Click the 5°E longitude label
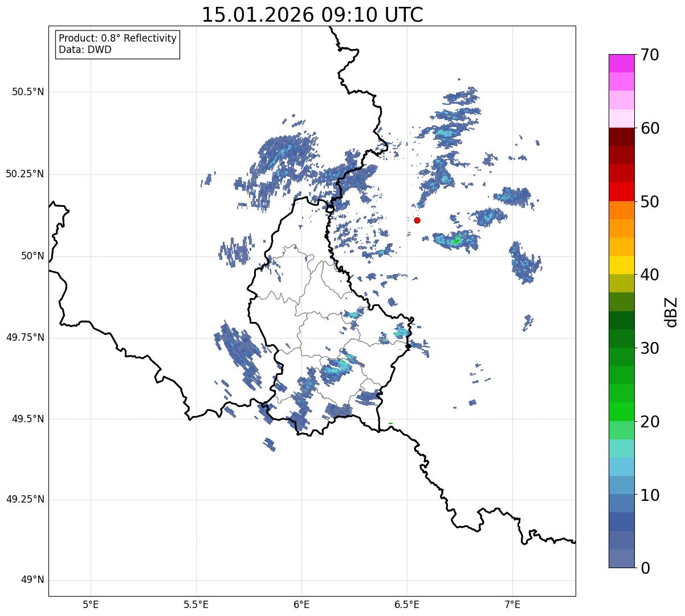685x616 pixels. pyautogui.click(x=91, y=605)
